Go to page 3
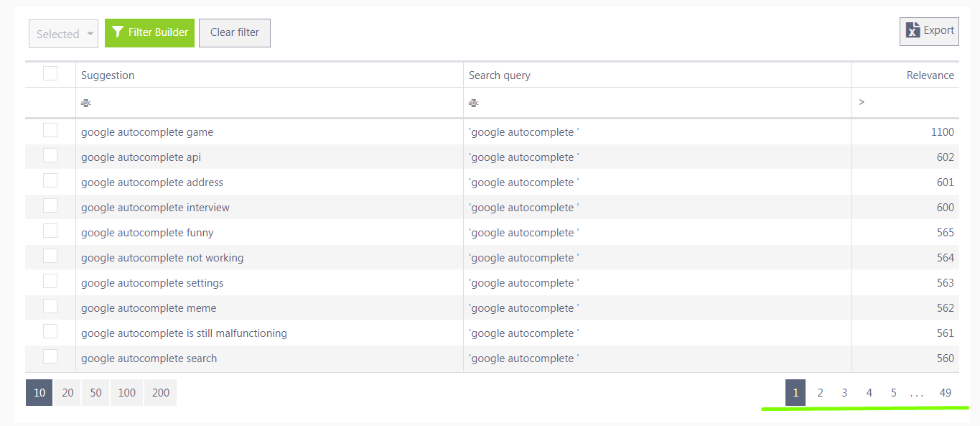The width and height of the screenshot is (980, 426). click(x=844, y=392)
